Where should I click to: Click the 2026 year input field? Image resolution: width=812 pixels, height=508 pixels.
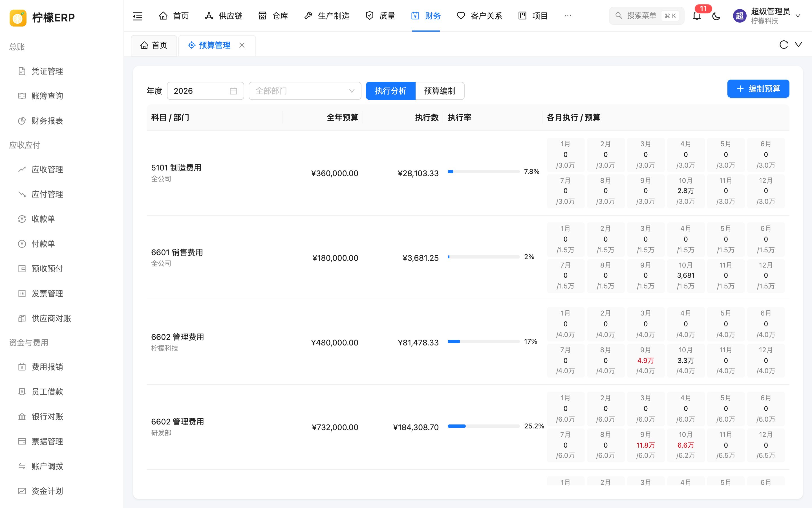pos(205,91)
